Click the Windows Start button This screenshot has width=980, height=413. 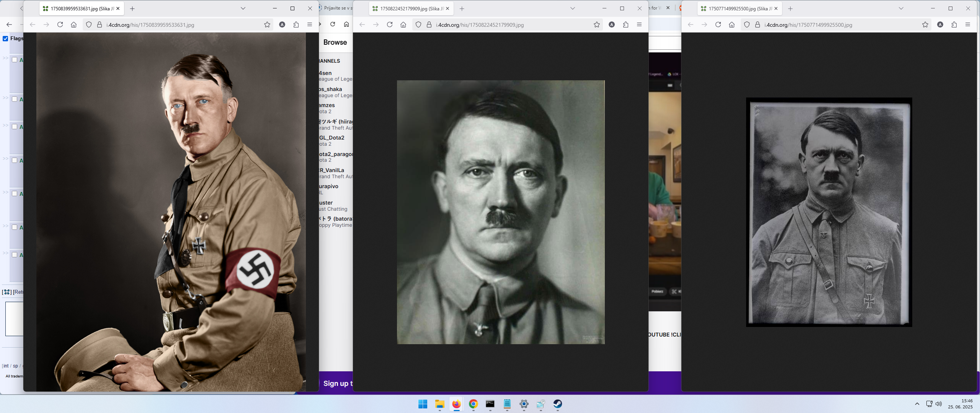[x=423, y=404]
